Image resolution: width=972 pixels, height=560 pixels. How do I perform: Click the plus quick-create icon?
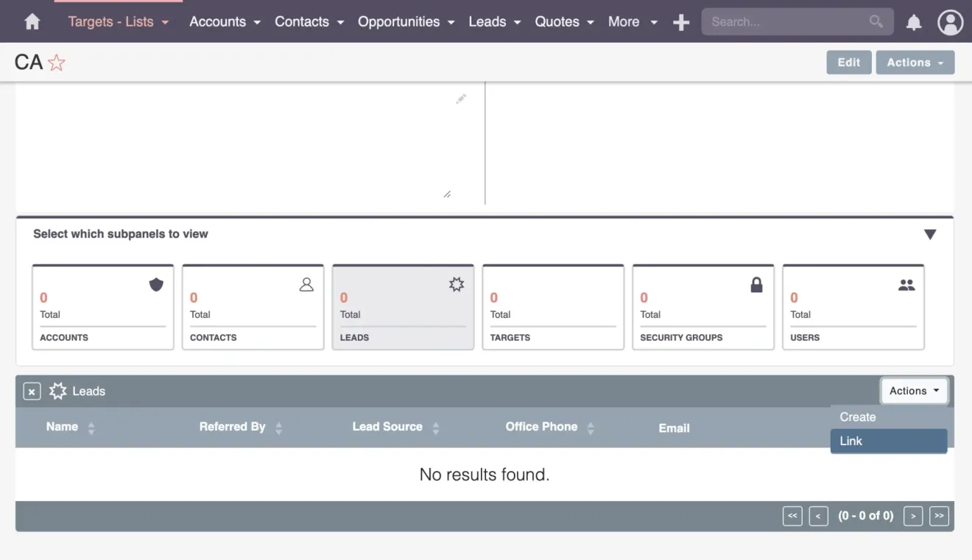pos(681,22)
